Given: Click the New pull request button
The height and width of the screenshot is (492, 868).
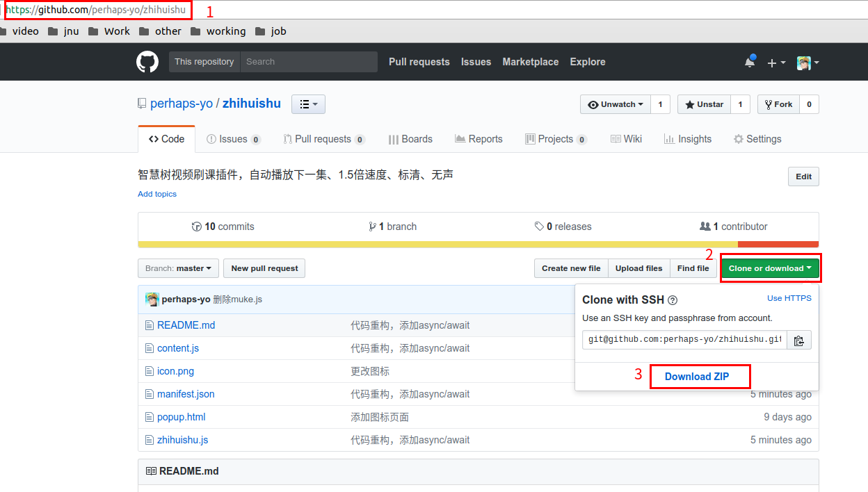Looking at the screenshot, I should coord(264,268).
